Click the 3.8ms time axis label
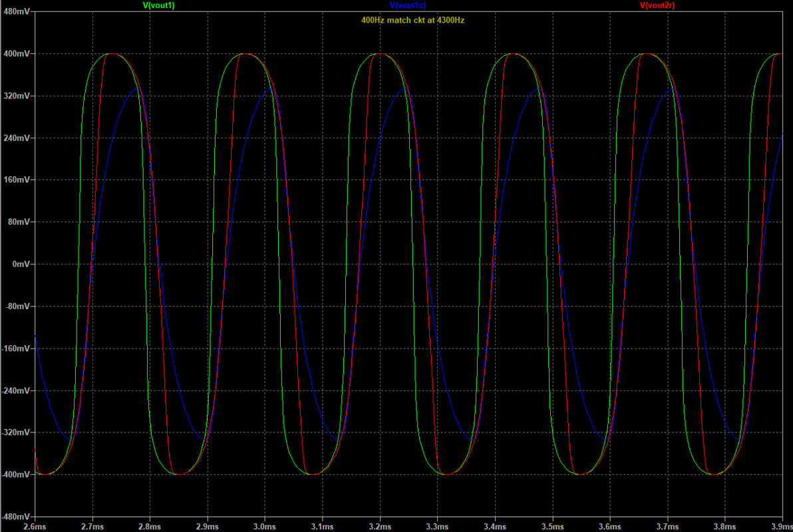 click(724, 527)
